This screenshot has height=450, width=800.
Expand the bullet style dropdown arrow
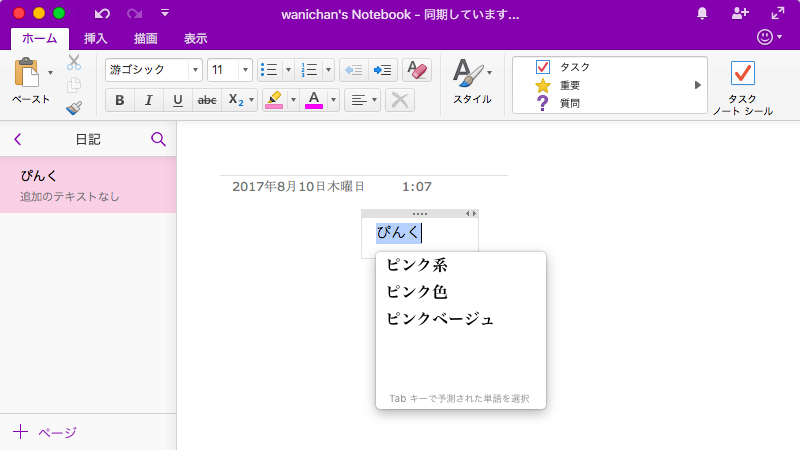pos(288,70)
